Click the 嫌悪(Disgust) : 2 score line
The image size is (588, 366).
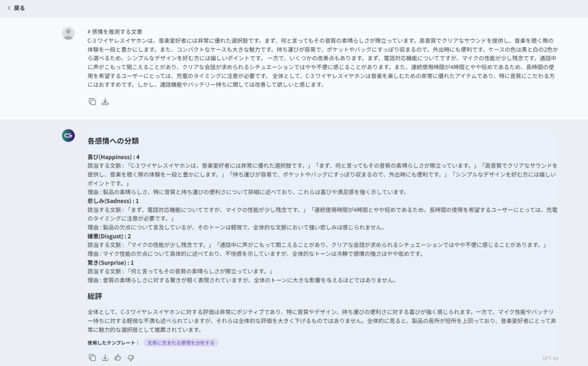pyautogui.click(x=109, y=236)
